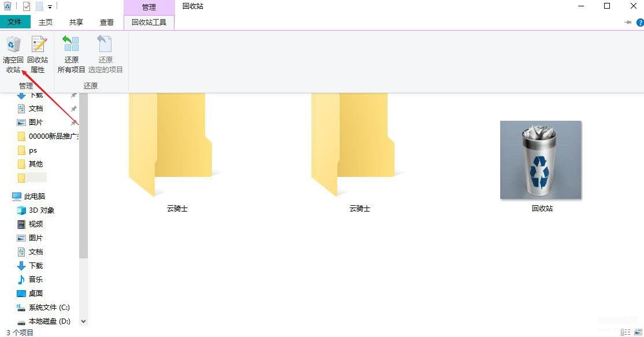Select the 回收站 trash can item
This screenshot has width=644, height=337.
pyautogui.click(x=541, y=166)
